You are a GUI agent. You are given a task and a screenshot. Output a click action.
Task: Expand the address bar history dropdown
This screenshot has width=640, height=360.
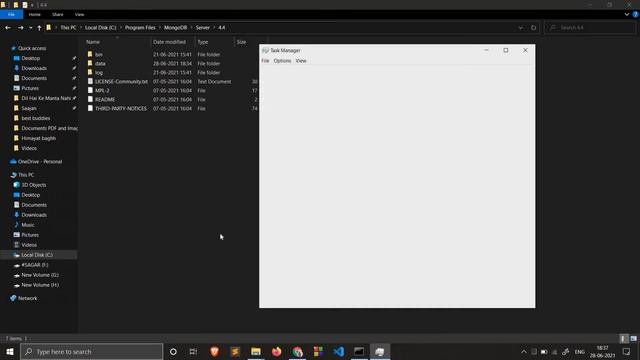tap(520, 28)
